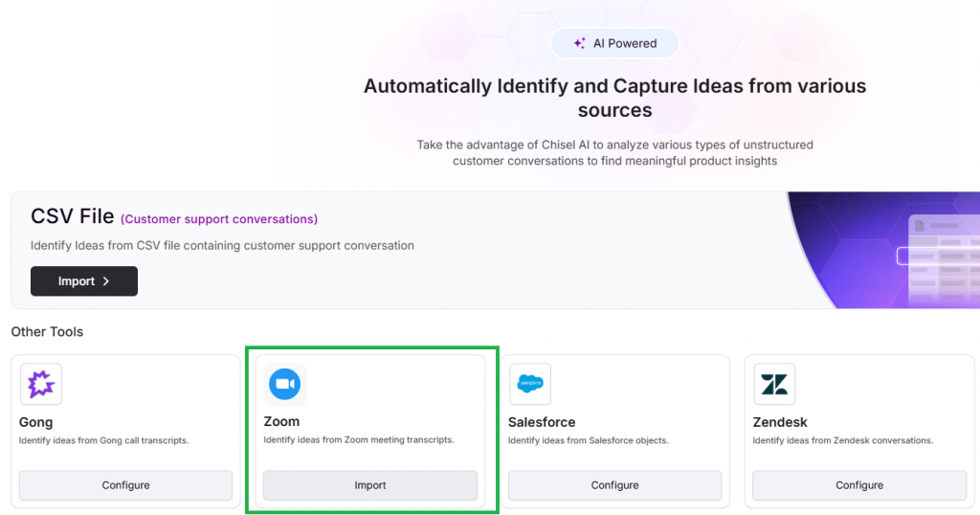Configure the Zendesk integration
980x515 pixels.
click(x=859, y=485)
